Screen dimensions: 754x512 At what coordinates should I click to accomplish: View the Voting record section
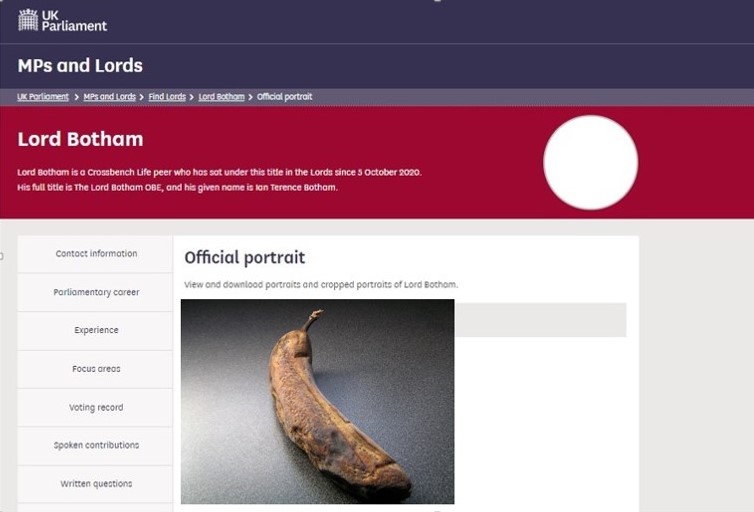(96, 407)
